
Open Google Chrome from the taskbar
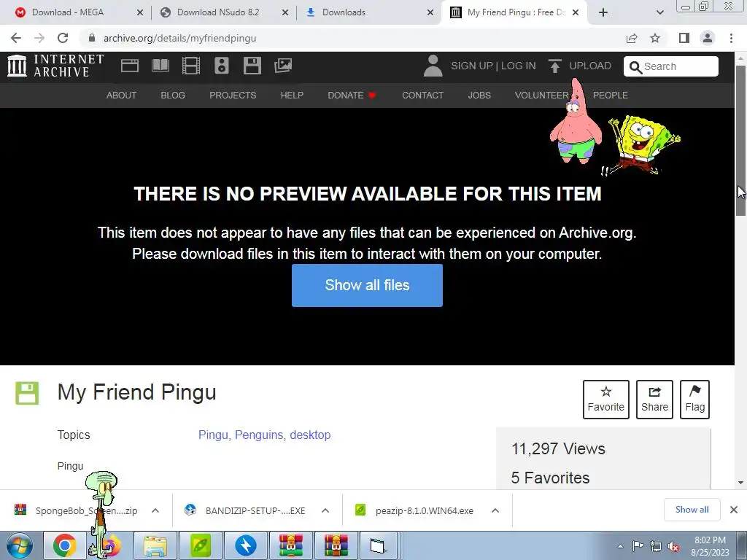pos(64,545)
